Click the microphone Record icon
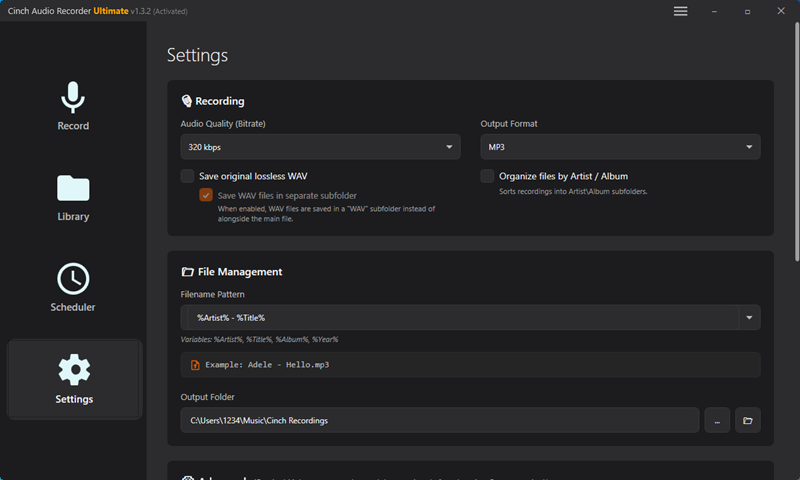800x480 pixels. click(73, 97)
